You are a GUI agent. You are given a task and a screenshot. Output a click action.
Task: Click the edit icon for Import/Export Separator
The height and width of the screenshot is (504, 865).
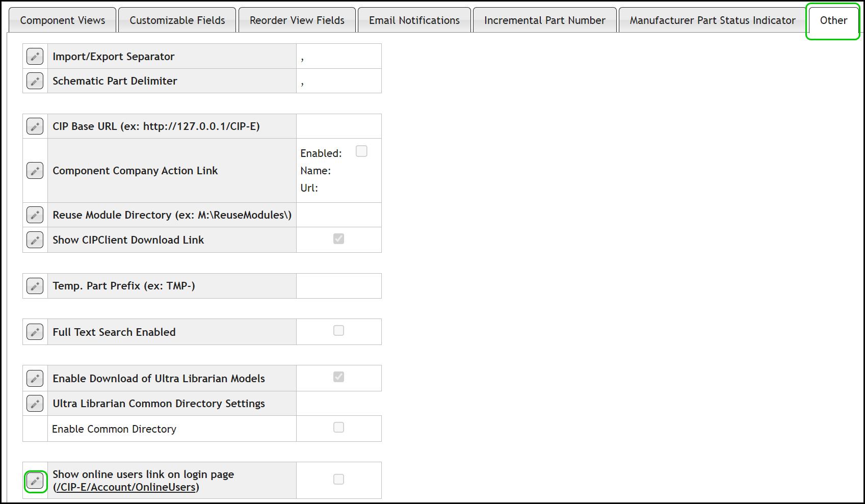pyautogui.click(x=35, y=56)
